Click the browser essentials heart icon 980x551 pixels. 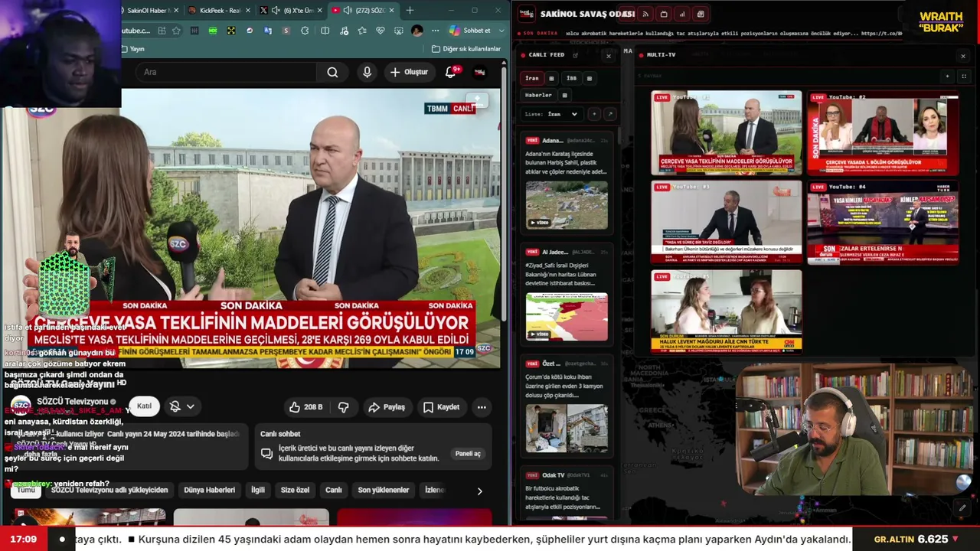(x=381, y=31)
